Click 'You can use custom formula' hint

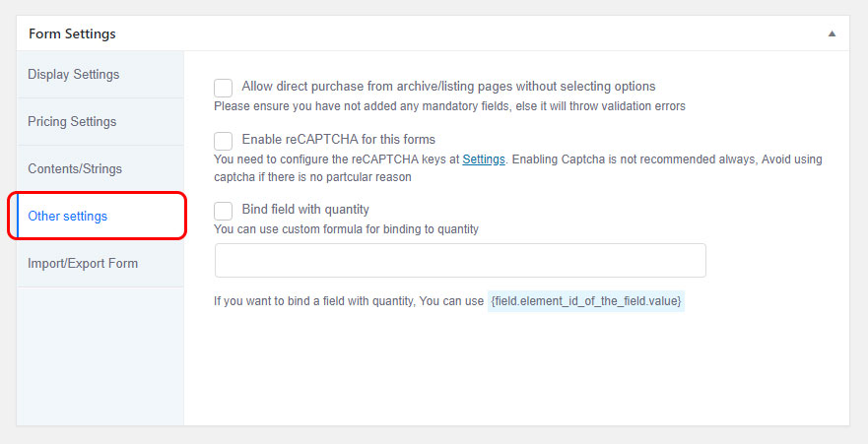[346, 229]
